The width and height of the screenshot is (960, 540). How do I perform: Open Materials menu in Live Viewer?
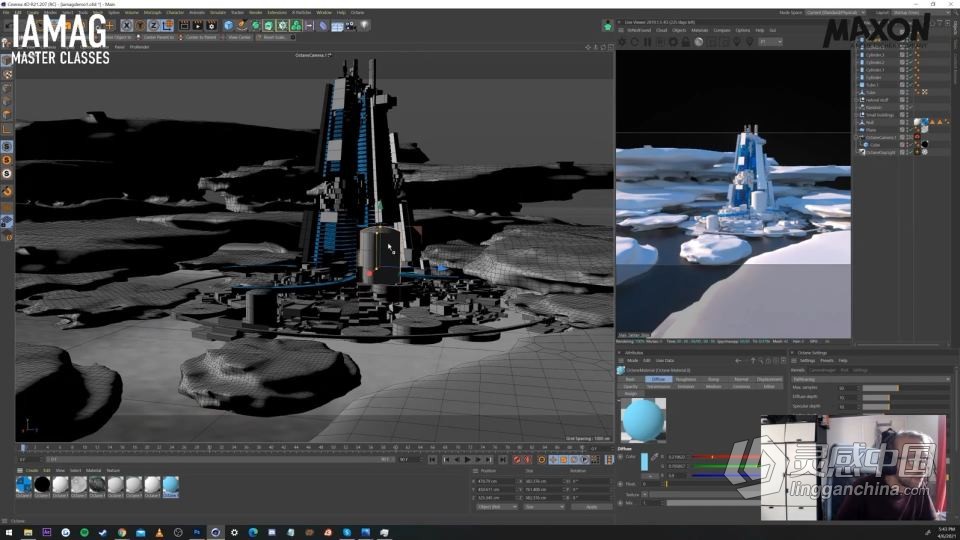[x=700, y=30]
